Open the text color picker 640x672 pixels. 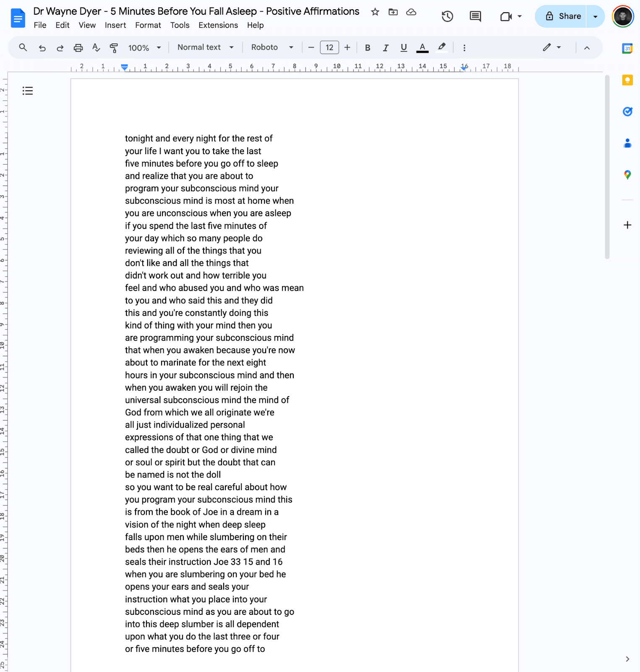[422, 48]
